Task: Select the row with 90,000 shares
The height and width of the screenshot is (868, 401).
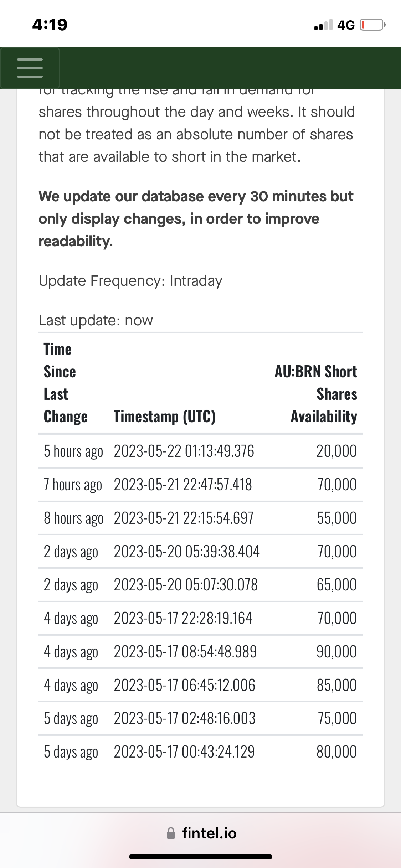Action: tap(200, 652)
